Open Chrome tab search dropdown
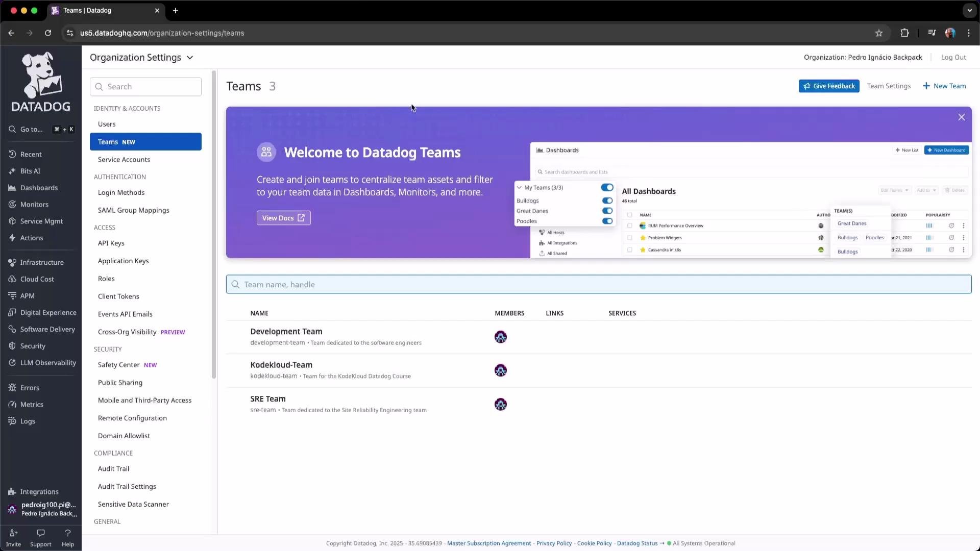 [969, 10]
